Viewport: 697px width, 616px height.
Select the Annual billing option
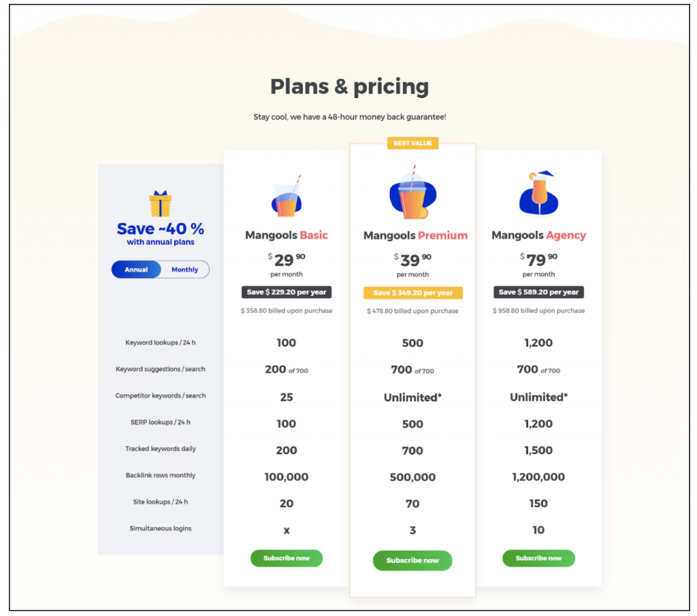click(136, 270)
